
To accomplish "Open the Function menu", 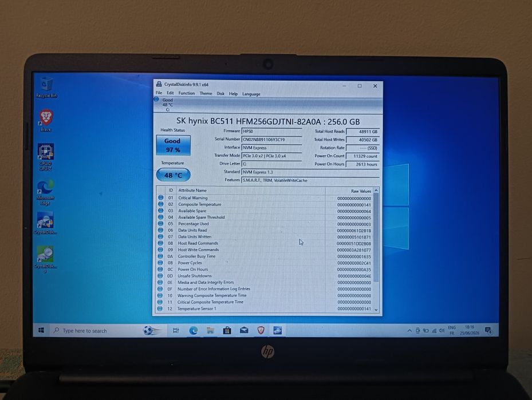I will [187, 93].
